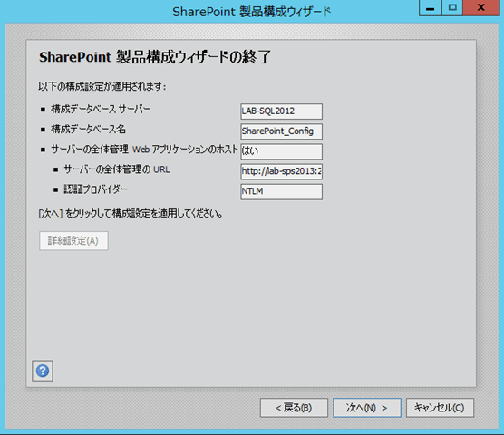Open help with the question mark icon

(x=43, y=371)
